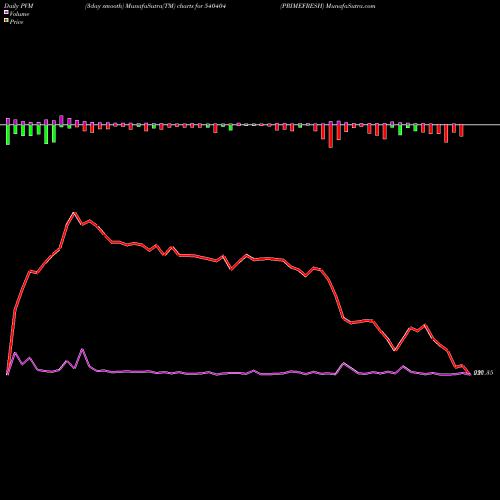Click the magenta Volume legend swatch
The image size is (500, 500).
click(x=6, y=12)
